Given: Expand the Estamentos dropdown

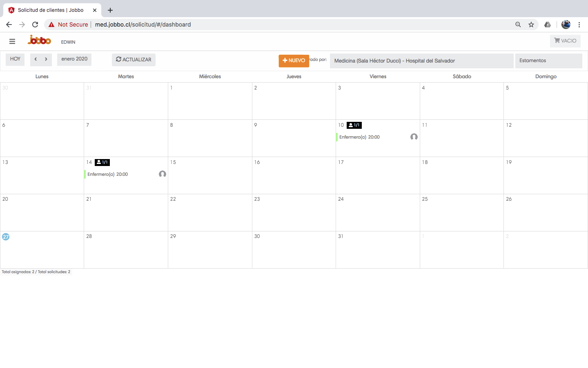Looking at the screenshot, I should point(548,61).
